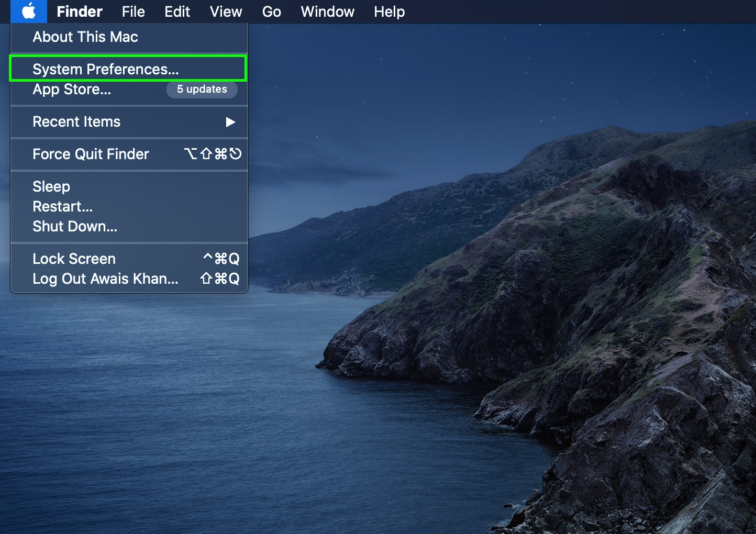The height and width of the screenshot is (534, 756).
Task: Expand the Recent Items submenu arrow
Action: pos(230,122)
